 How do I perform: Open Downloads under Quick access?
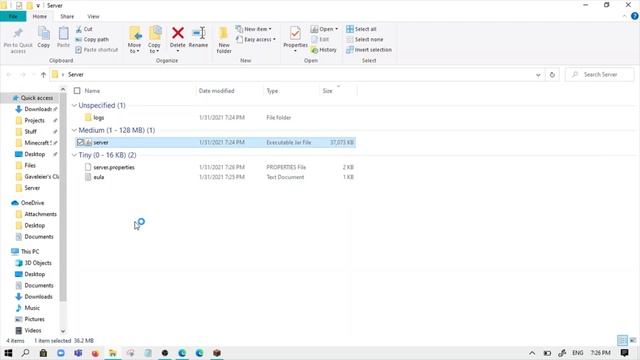click(x=38, y=109)
